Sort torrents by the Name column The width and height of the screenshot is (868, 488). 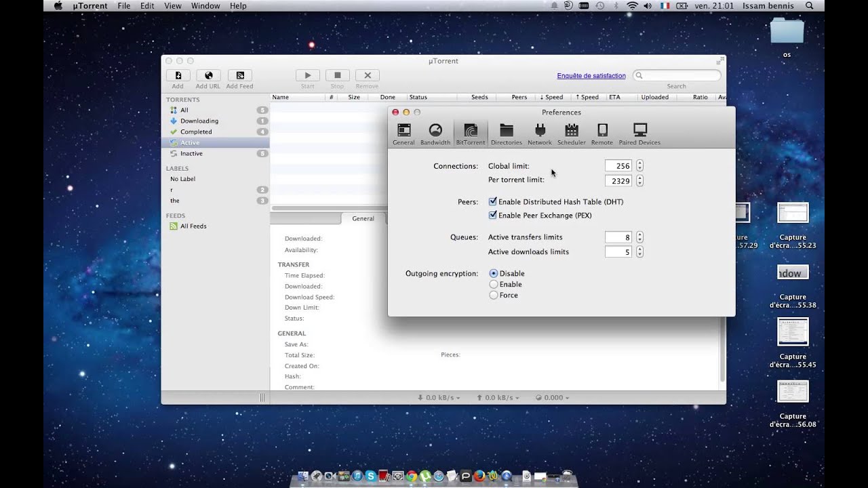pyautogui.click(x=298, y=97)
